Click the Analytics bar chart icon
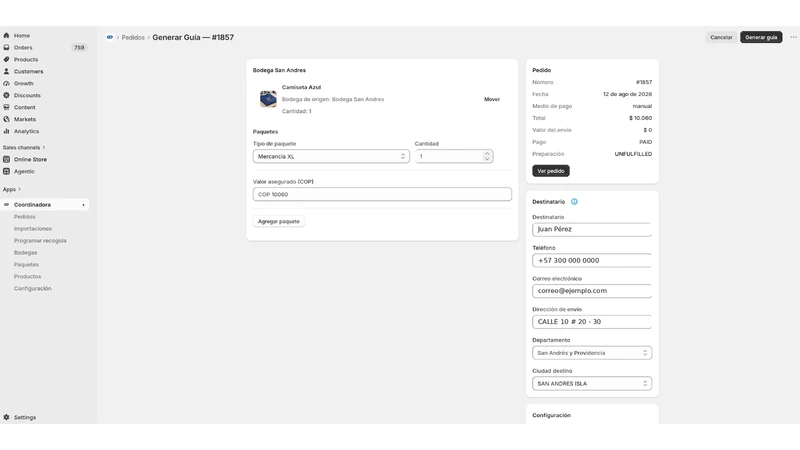800x450 pixels. click(6, 131)
